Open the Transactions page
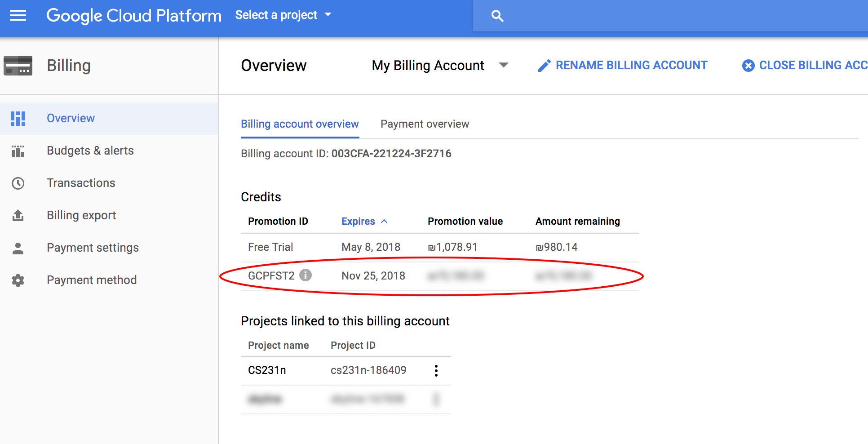 109,183
